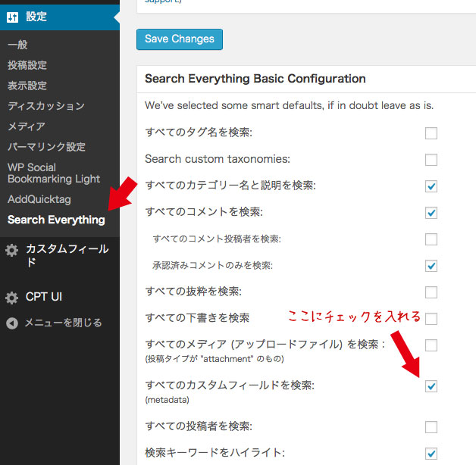Viewport: 476px width, 465px height.
Task: Open メディア settings page
Action: pyautogui.click(x=27, y=126)
